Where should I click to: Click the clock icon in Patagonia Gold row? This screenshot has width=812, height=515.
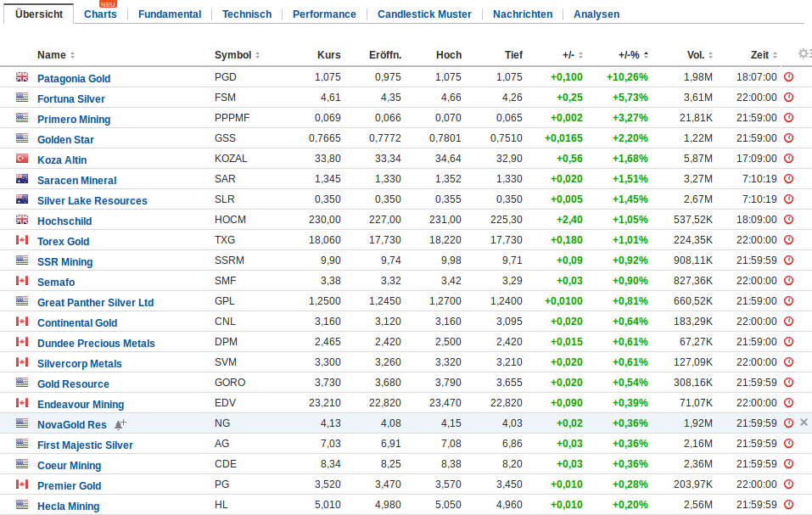(x=789, y=77)
